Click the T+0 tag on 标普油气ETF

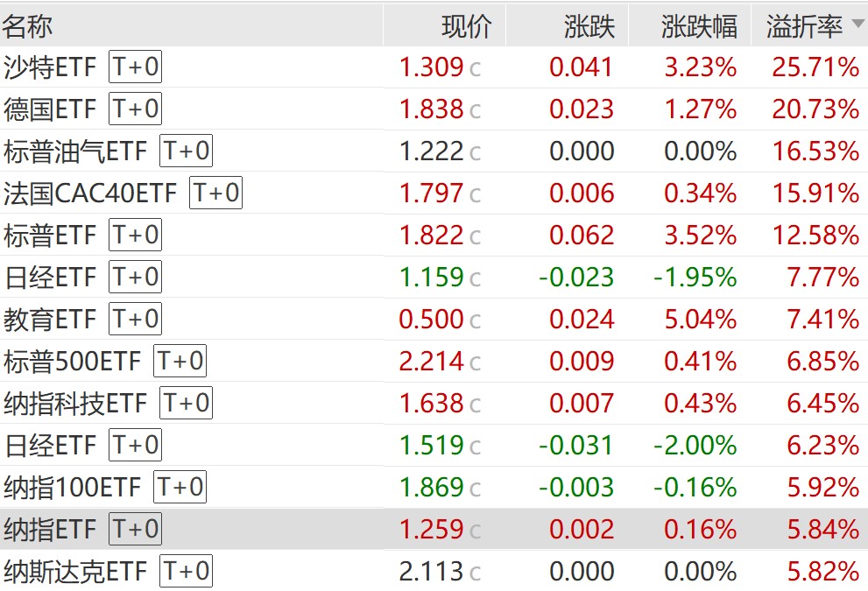186,151
